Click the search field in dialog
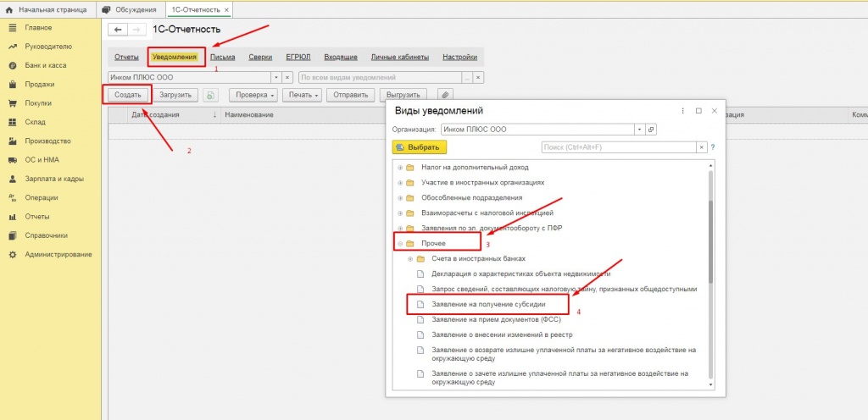Screen dimensions: 868x420 point(619,147)
